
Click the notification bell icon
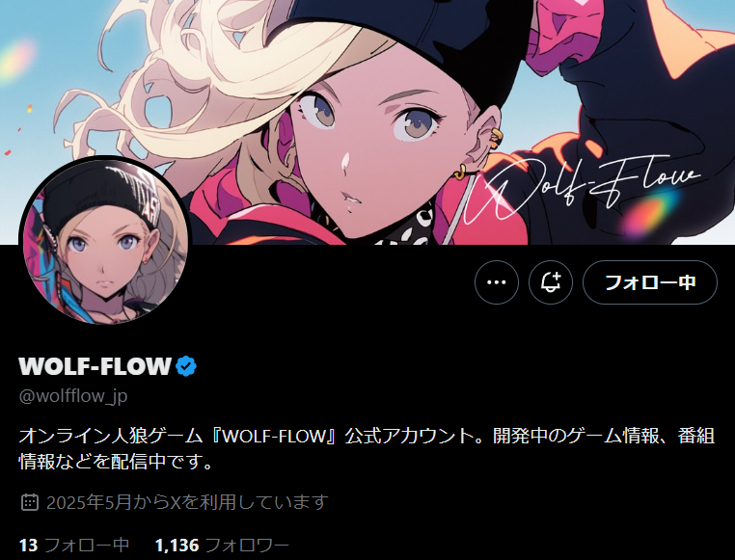pos(551,282)
